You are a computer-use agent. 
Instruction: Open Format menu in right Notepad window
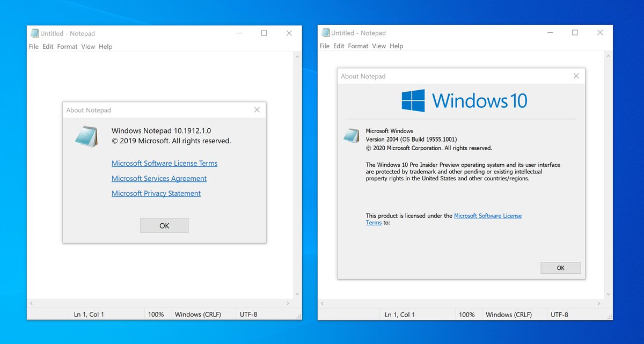358,46
